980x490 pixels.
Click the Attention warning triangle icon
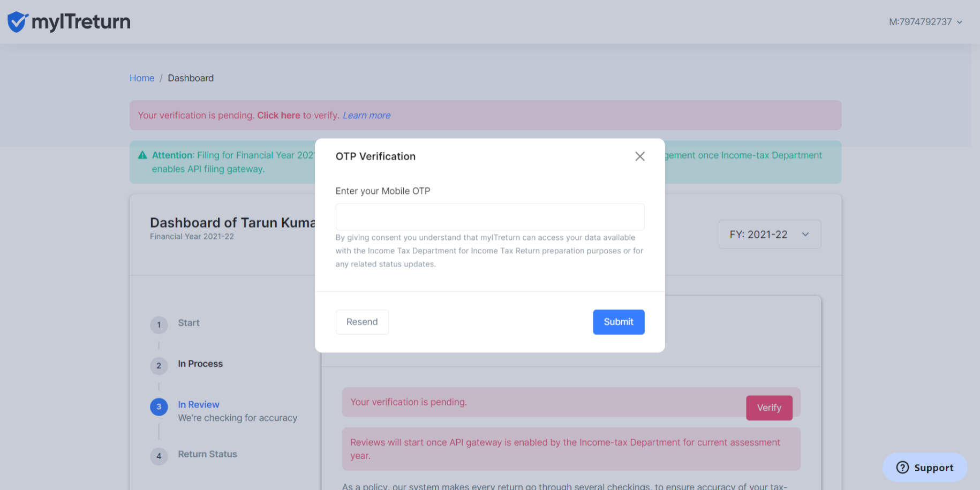[x=142, y=155]
